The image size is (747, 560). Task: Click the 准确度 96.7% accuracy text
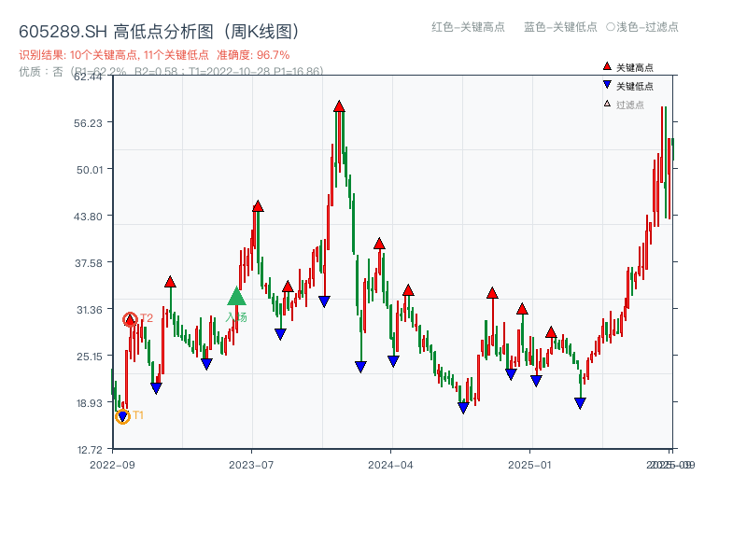(252, 55)
